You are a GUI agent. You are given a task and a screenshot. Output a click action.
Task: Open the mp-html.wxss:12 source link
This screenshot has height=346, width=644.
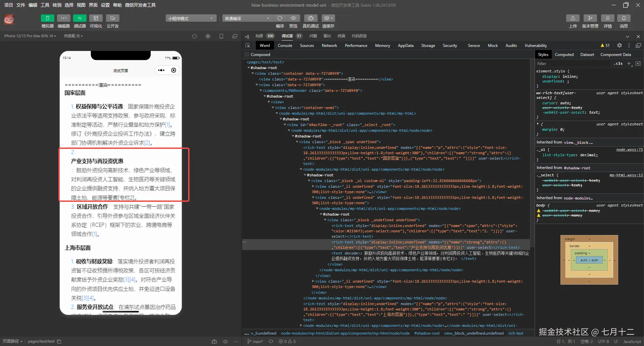click(x=626, y=175)
